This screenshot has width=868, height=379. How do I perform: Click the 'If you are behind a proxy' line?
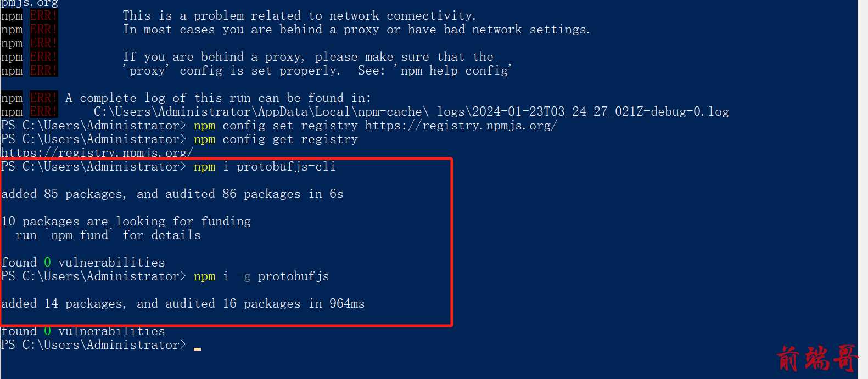[308, 57]
